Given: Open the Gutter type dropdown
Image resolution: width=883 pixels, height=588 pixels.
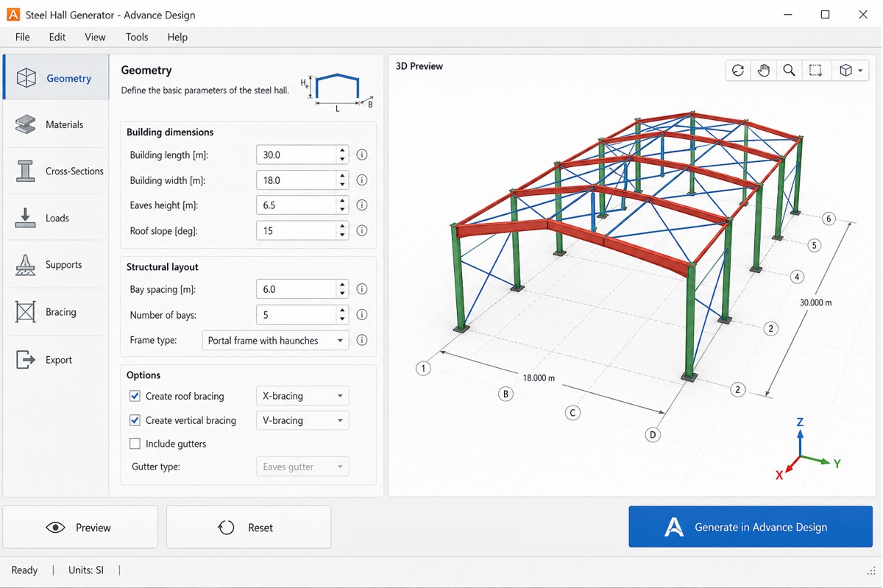Looking at the screenshot, I should (302, 467).
